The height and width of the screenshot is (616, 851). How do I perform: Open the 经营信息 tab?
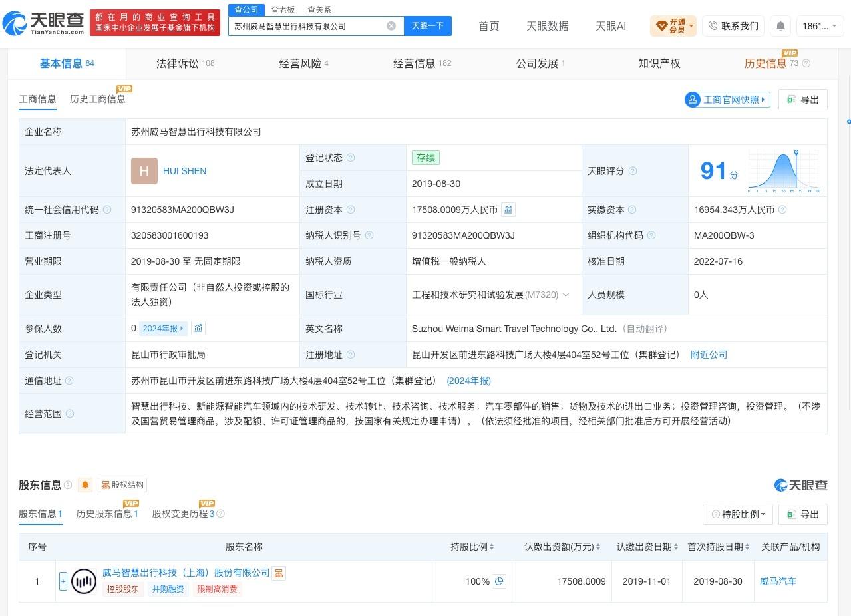click(422, 63)
